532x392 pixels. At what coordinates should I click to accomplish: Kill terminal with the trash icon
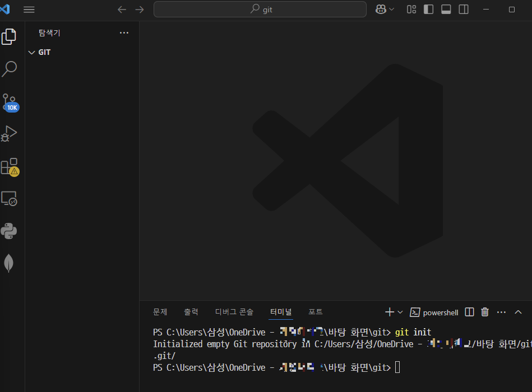pyautogui.click(x=485, y=312)
